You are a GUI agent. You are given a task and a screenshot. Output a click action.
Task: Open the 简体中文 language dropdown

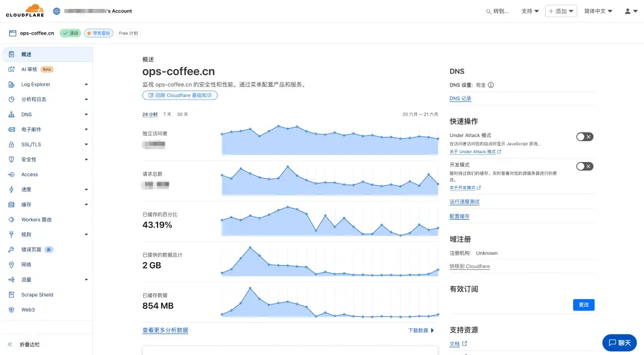(x=598, y=11)
